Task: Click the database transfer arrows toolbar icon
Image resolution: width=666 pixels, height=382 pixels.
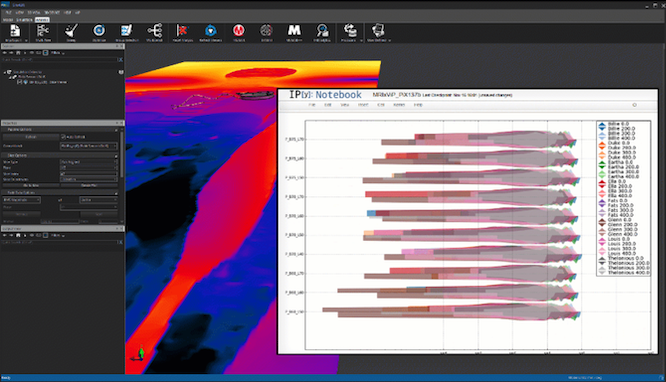Action: (350, 31)
